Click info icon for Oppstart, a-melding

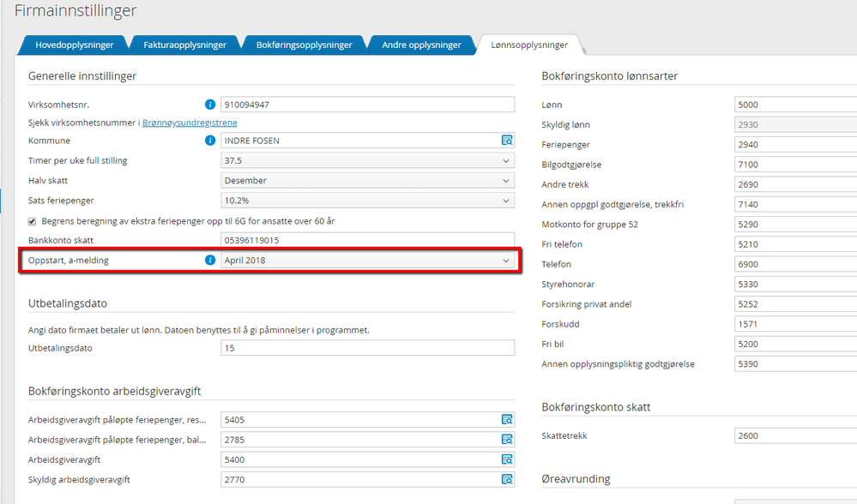point(210,260)
